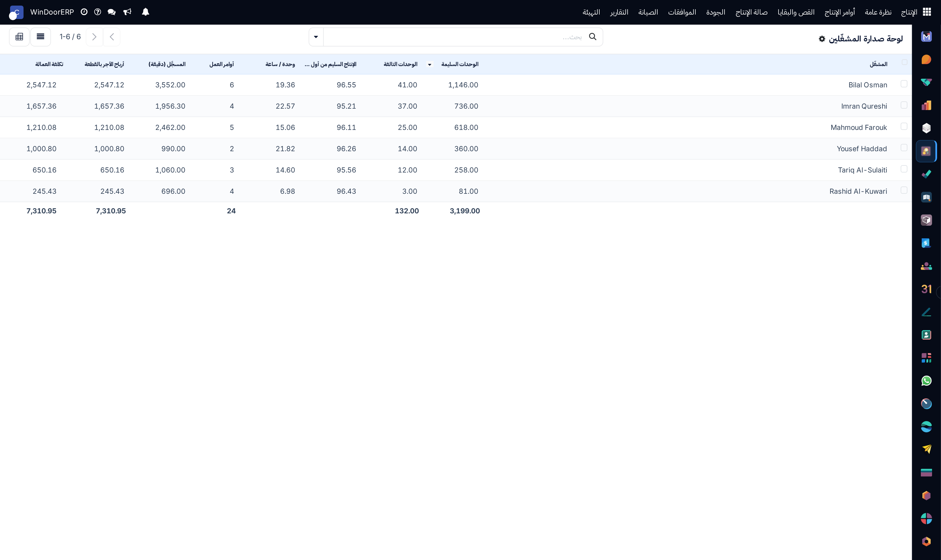Open the purple M app in sidebar
Image resolution: width=941 pixels, height=560 pixels.
click(926, 37)
